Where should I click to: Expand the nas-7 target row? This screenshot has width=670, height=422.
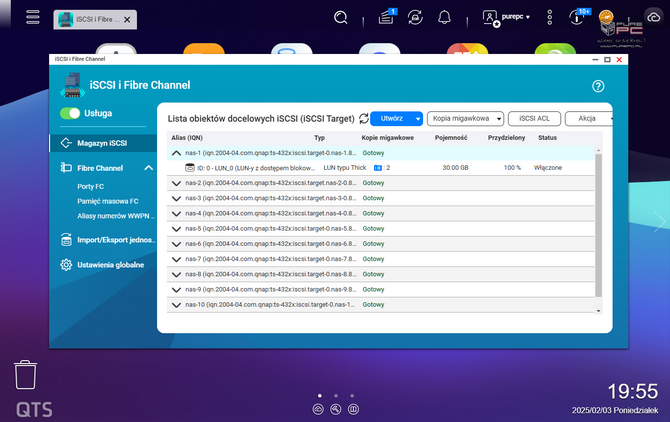pos(176,259)
